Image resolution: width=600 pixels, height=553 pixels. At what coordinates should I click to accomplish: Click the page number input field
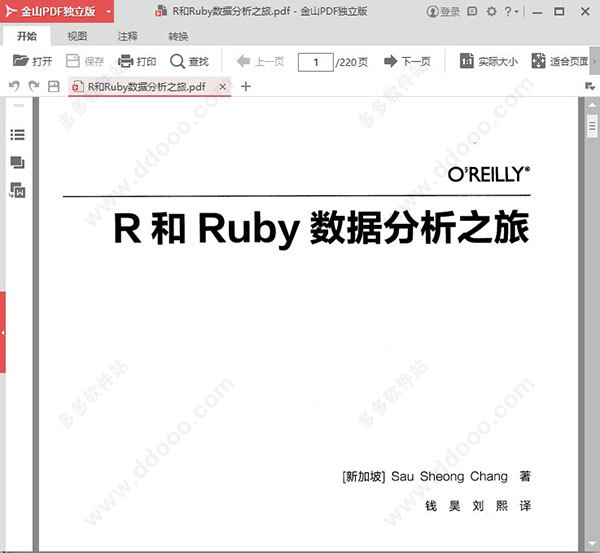316,62
